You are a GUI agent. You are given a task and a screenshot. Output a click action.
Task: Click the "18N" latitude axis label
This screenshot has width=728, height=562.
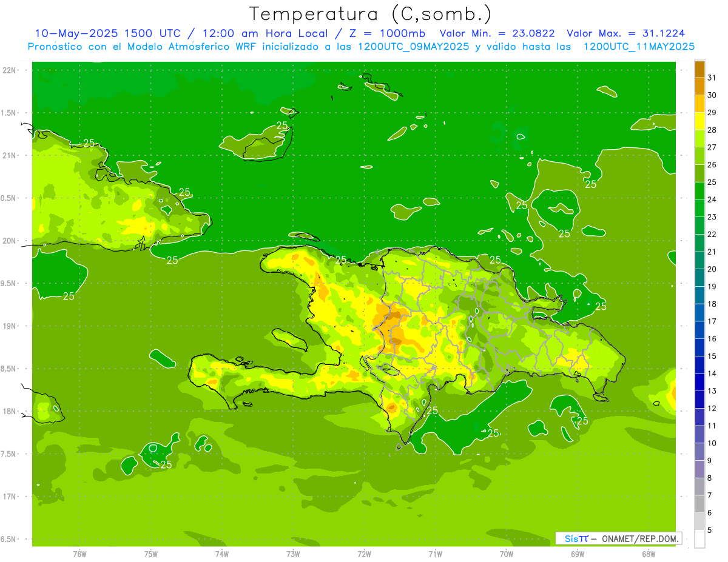click(x=10, y=412)
